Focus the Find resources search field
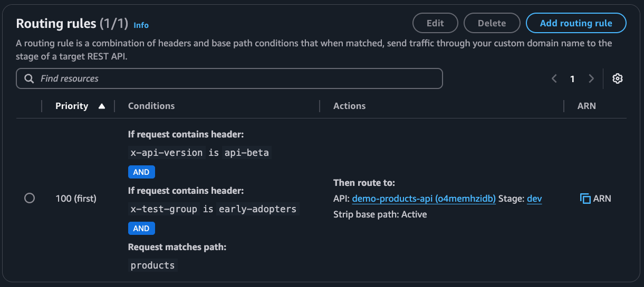This screenshot has height=287, width=644. [x=229, y=78]
